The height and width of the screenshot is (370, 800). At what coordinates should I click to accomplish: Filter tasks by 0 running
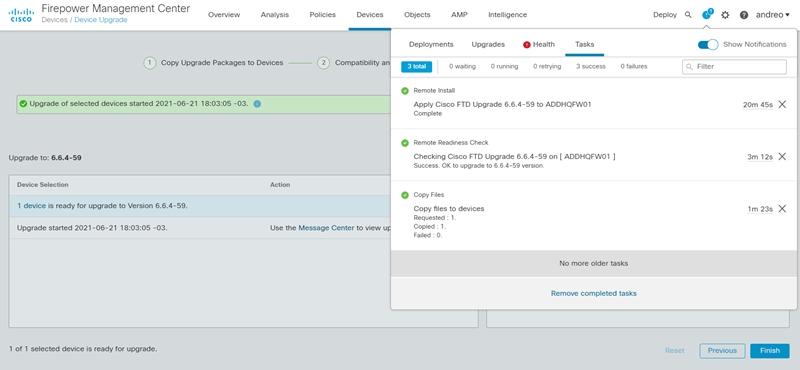pos(505,66)
